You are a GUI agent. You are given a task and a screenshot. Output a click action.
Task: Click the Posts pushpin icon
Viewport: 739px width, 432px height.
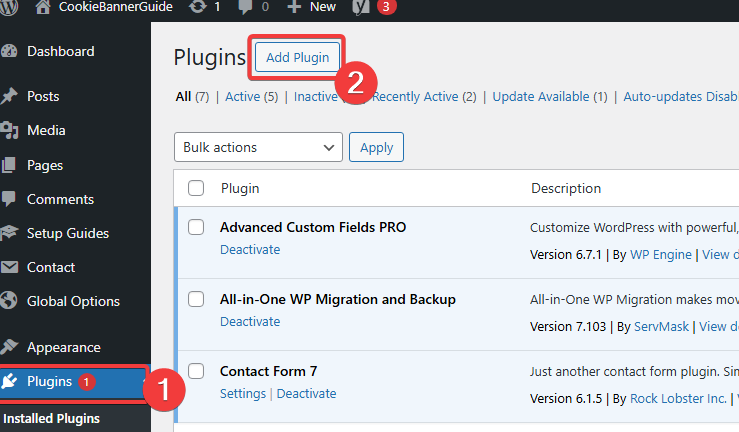tap(9, 96)
